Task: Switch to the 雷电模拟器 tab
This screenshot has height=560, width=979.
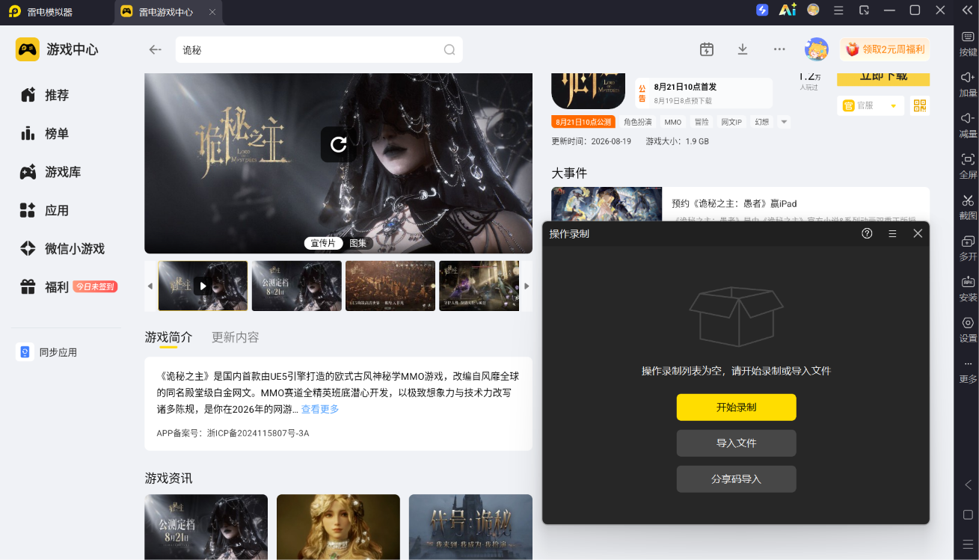Action: [41, 12]
